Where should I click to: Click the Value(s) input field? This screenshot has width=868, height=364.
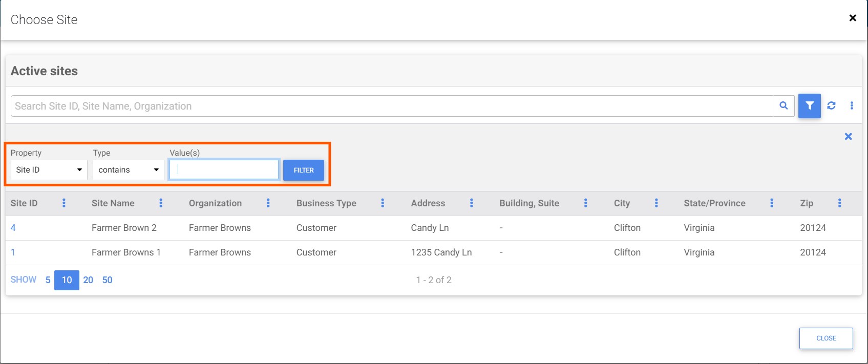[x=224, y=170]
